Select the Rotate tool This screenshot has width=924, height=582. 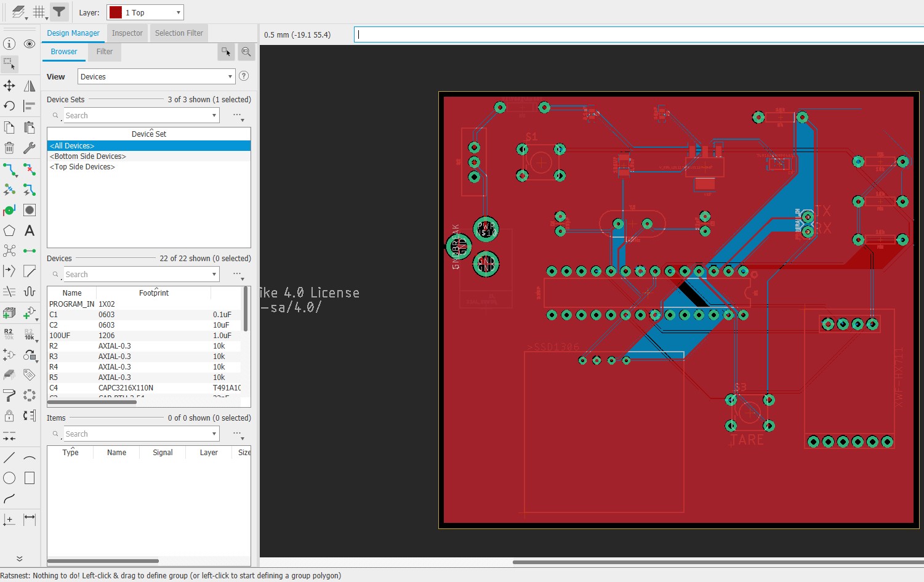click(x=9, y=106)
